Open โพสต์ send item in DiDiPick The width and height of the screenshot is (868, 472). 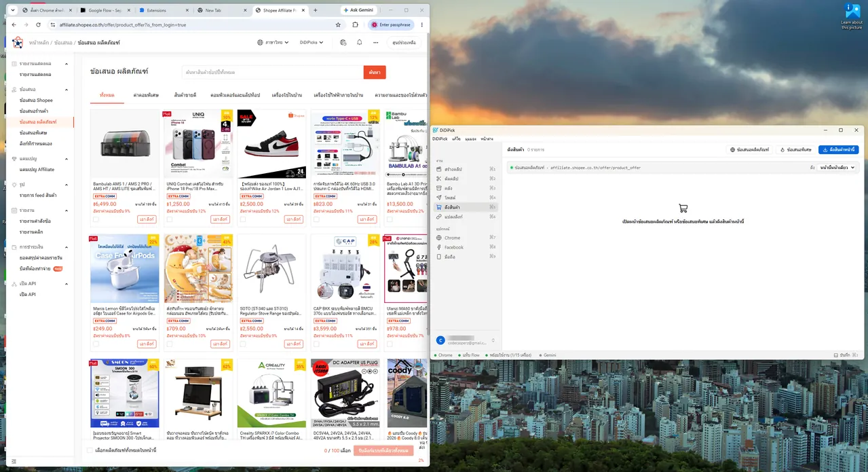click(x=467, y=197)
